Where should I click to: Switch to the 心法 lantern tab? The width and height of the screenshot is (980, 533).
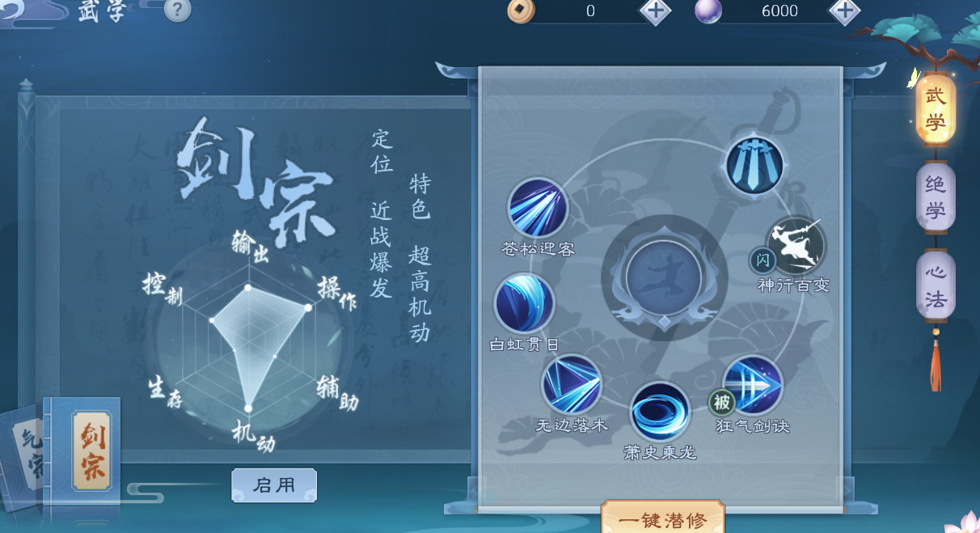pyautogui.click(x=936, y=287)
